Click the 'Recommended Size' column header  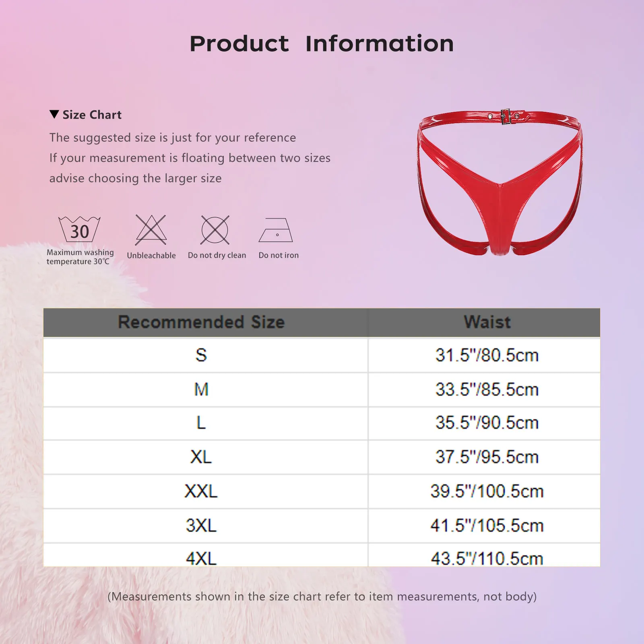click(x=206, y=322)
